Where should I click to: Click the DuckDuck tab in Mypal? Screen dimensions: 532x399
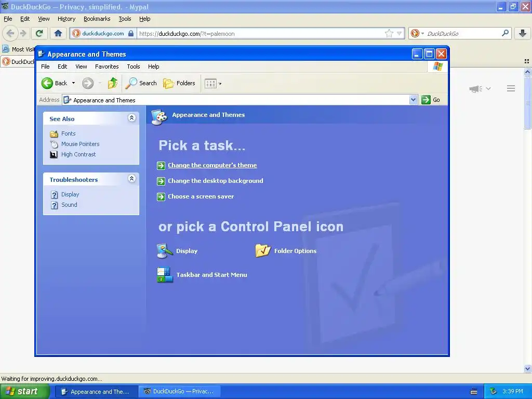click(x=18, y=62)
